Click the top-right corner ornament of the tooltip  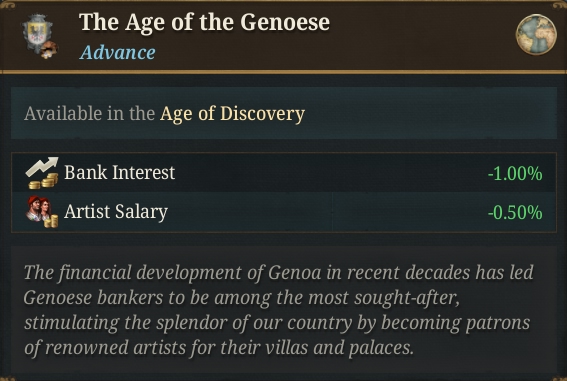tap(559, 5)
